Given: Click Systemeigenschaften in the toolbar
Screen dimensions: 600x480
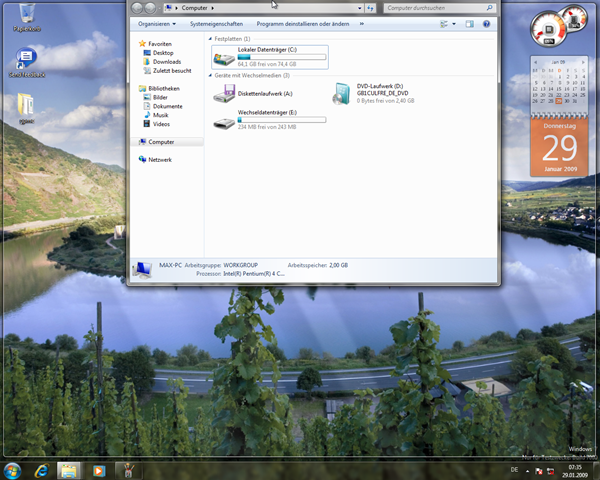Looking at the screenshot, I should 217,24.
